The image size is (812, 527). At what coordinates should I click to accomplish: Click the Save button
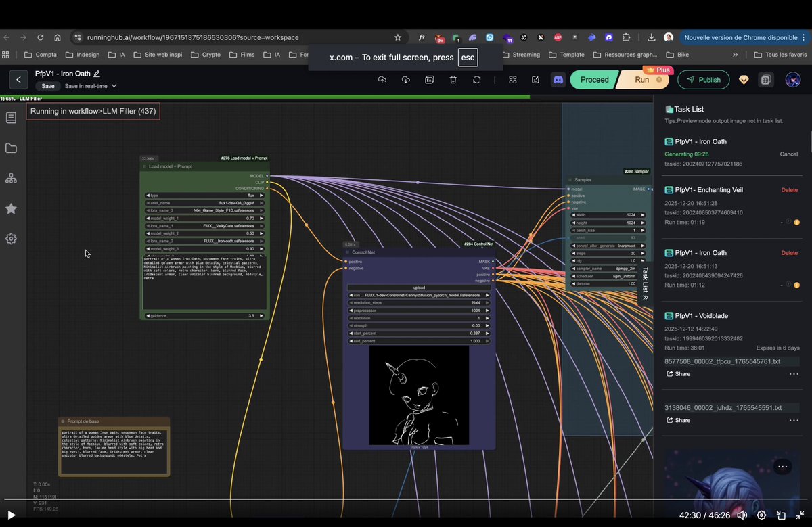click(x=48, y=86)
